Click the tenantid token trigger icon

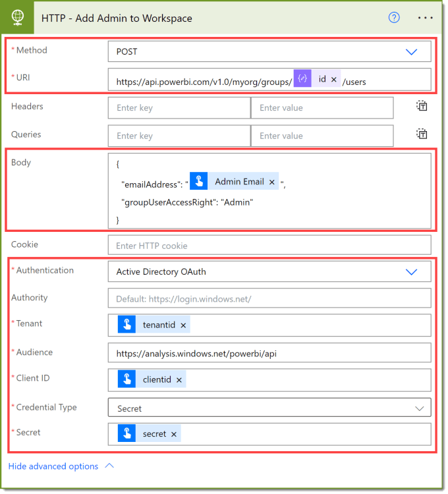tap(126, 324)
